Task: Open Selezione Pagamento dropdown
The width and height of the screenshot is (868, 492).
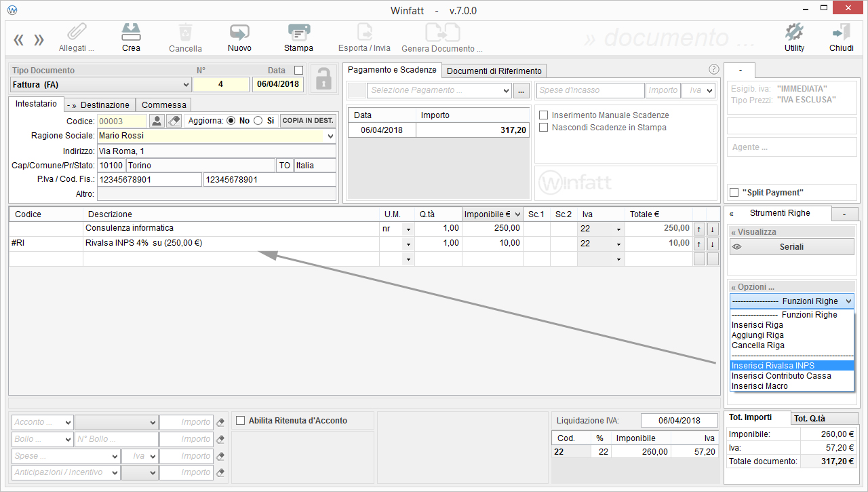Action: click(x=506, y=90)
